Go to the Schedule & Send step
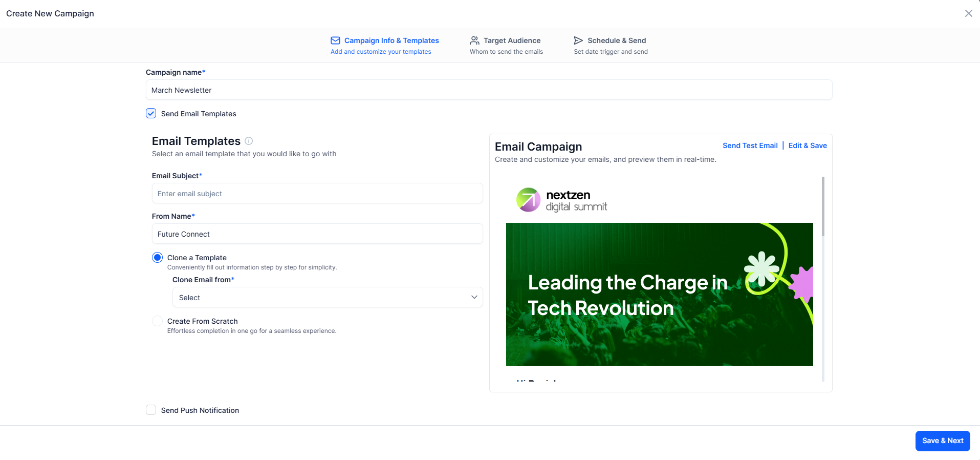Viewport: 980px width, 460px height. (611, 46)
